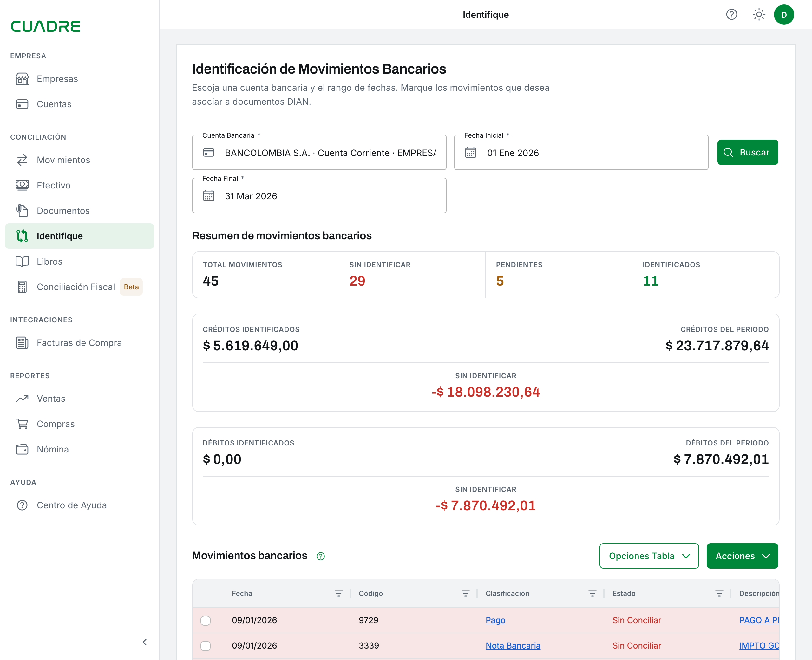Open the IMPTO description link
Viewport: 812px width, 660px height.
coord(759,646)
